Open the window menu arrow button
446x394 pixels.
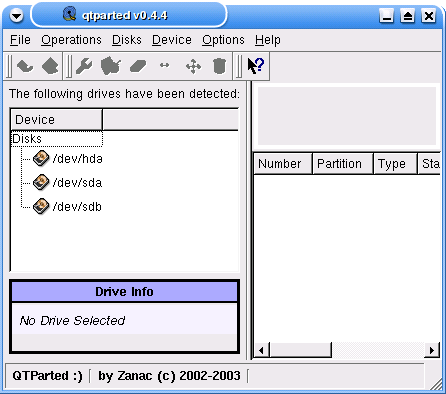coord(16,15)
